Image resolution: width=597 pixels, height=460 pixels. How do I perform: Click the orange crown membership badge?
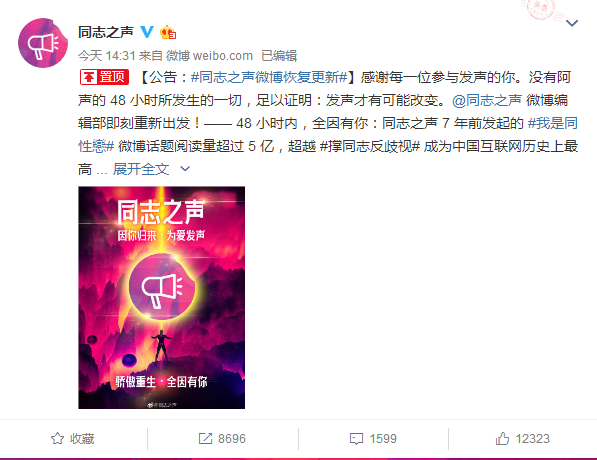point(168,32)
